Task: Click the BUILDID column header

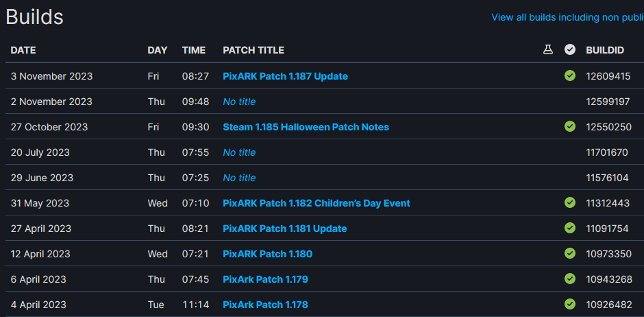Action: coord(605,50)
